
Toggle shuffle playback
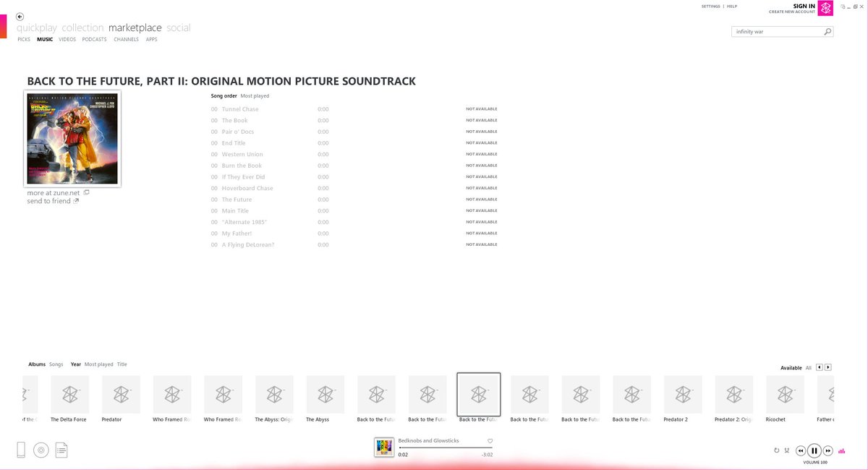point(786,450)
